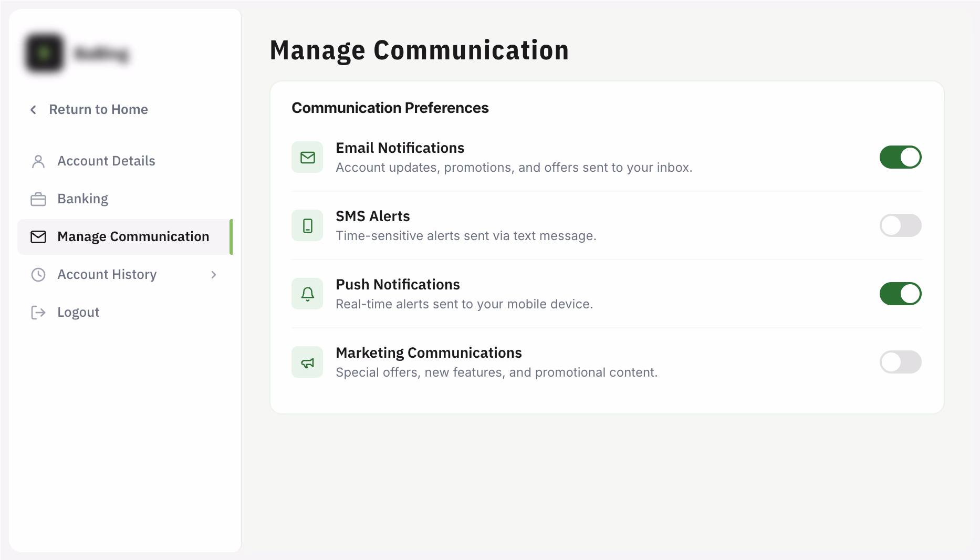
Task: Click the bell icon for Push Notifications
Action: tap(307, 294)
